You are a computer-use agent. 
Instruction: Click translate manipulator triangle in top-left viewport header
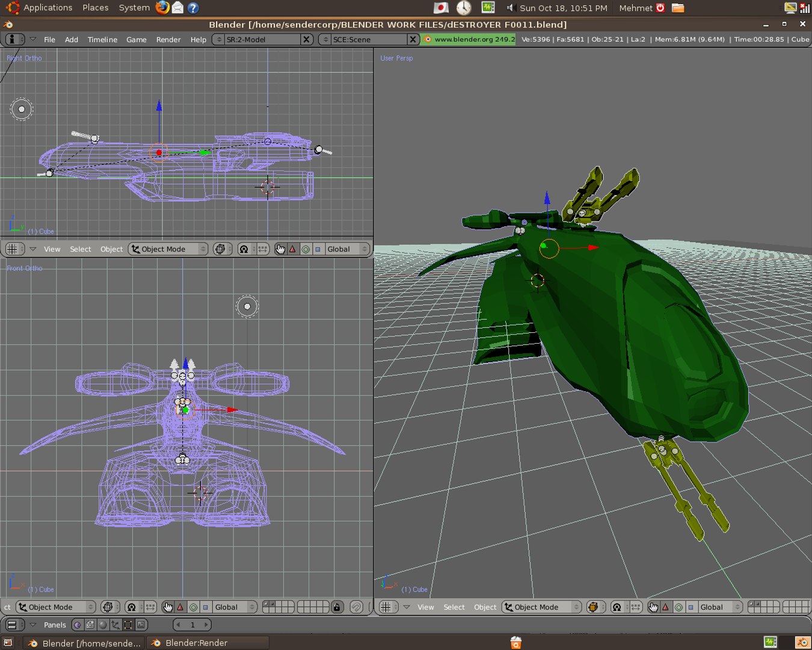(x=293, y=249)
